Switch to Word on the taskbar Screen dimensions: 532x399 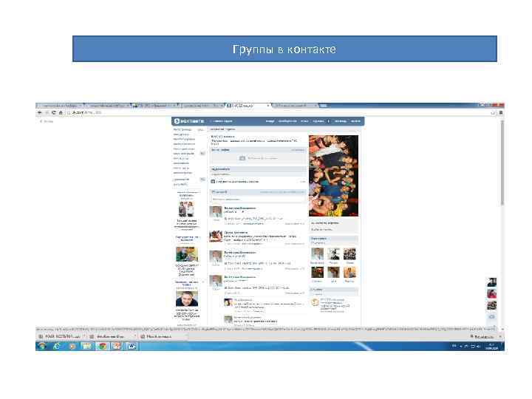[132, 346]
